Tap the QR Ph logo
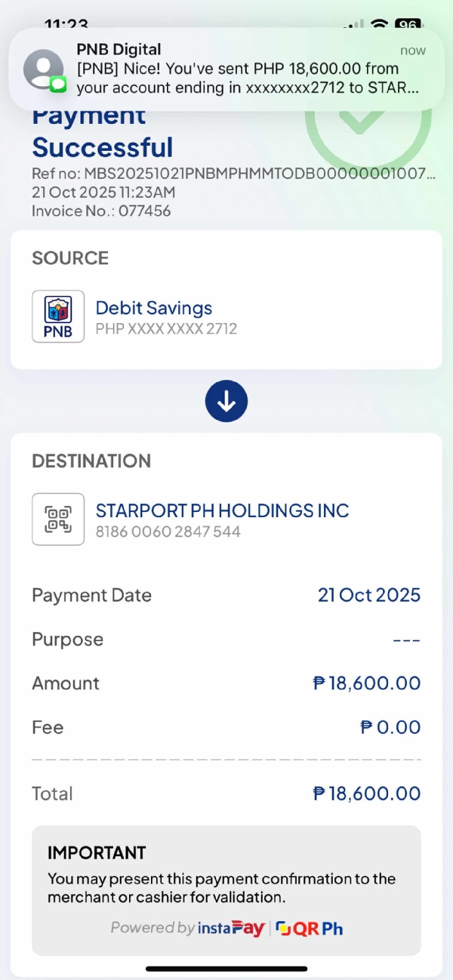The height and width of the screenshot is (980, 453). click(x=310, y=928)
